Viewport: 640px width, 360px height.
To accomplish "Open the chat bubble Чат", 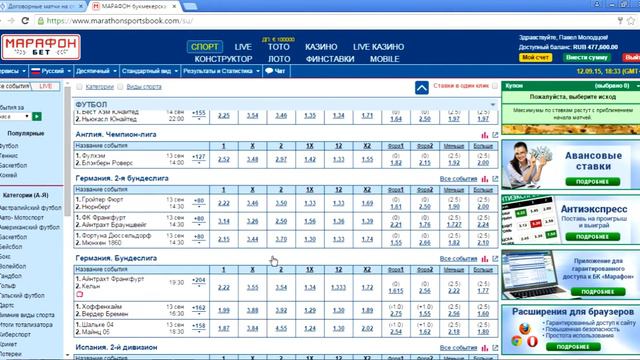I will click(275, 71).
